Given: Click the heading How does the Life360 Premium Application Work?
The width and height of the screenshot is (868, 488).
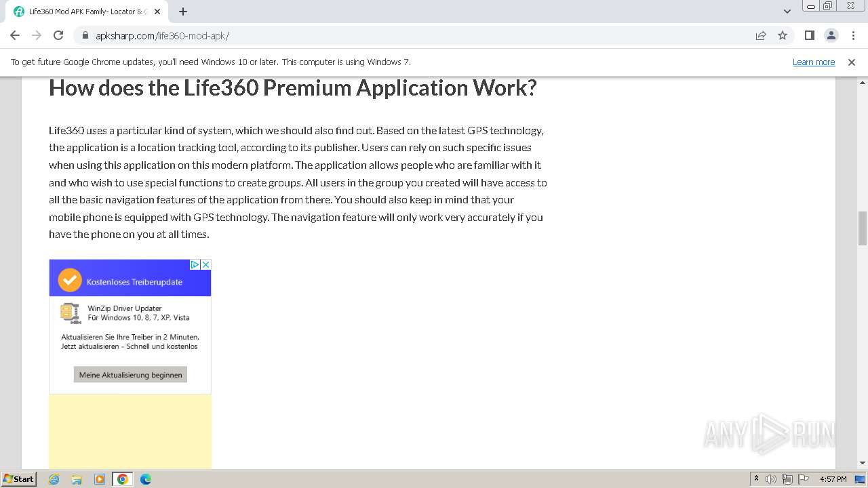Looking at the screenshot, I should (293, 87).
